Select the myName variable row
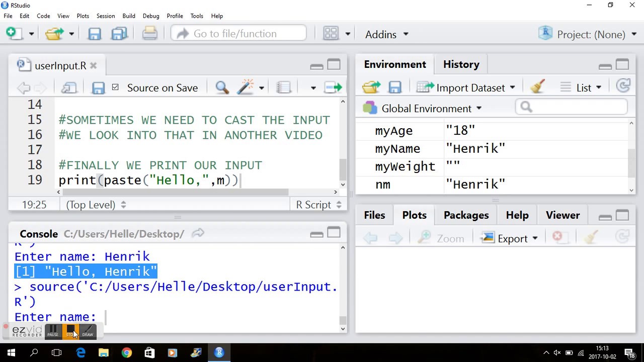The width and height of the screenshot is (644, 362). pyautogui.click(x=493, y=149)
